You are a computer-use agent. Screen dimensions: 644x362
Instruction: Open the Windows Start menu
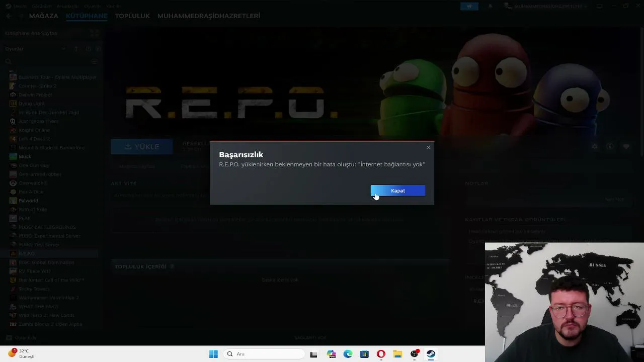coord(213,354)
